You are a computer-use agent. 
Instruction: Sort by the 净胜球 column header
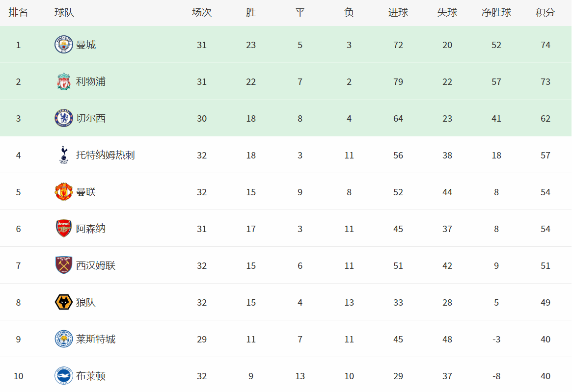coord(496,12)
